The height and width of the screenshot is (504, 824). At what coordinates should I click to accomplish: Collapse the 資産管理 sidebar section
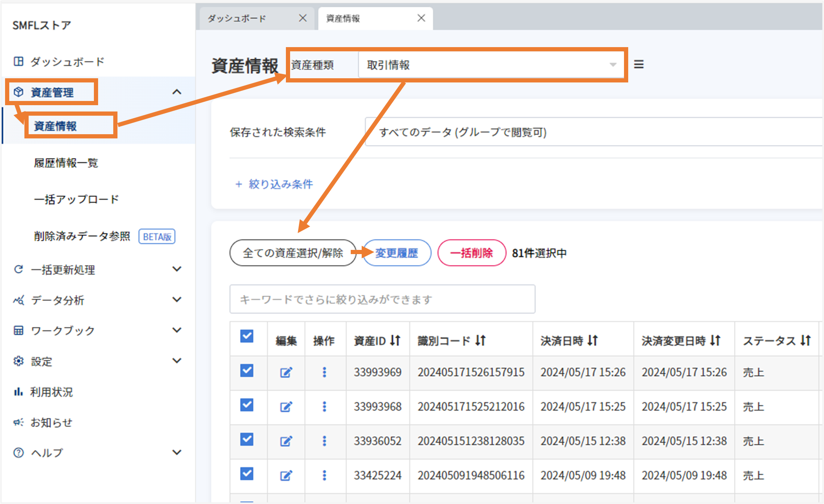point(177,92)
